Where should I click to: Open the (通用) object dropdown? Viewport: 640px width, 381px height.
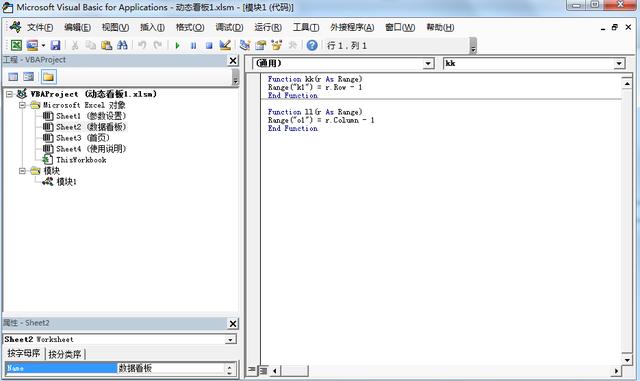click(x=428, y=64)
